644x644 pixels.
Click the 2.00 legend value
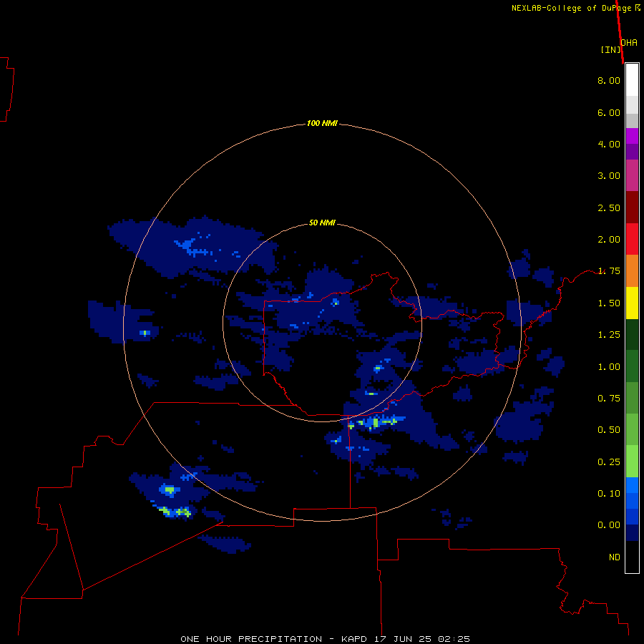[x=609, y=240]
